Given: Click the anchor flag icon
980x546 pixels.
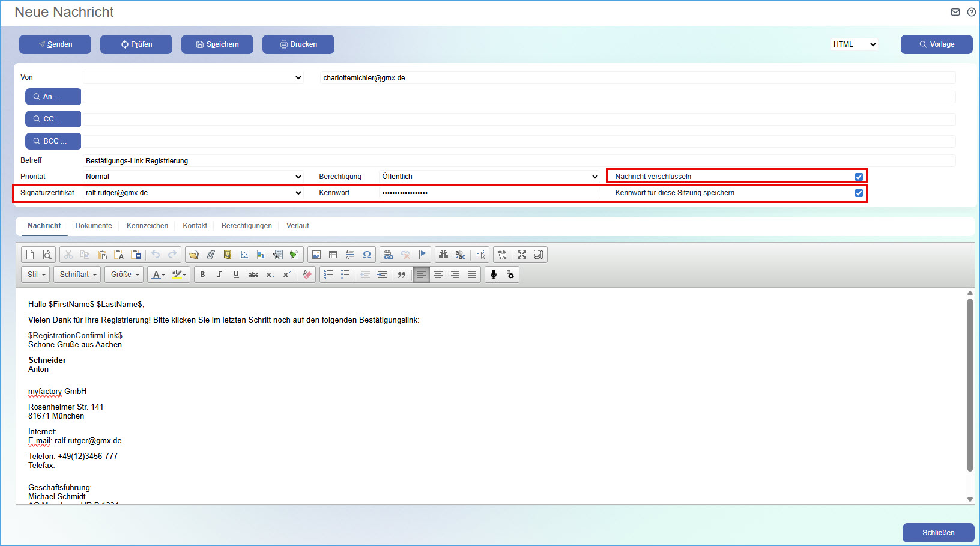Looking at the screenshot, I should point(422,255).
